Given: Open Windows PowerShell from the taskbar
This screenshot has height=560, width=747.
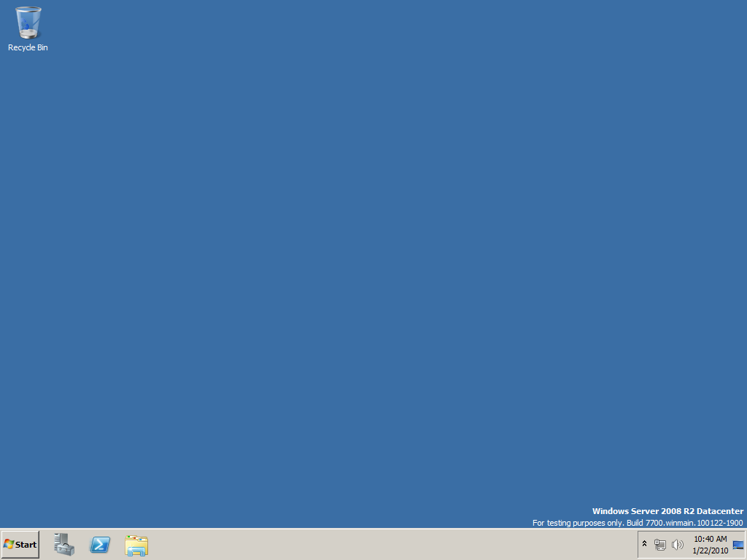Looking at the screenshot, I should point(100,544).
